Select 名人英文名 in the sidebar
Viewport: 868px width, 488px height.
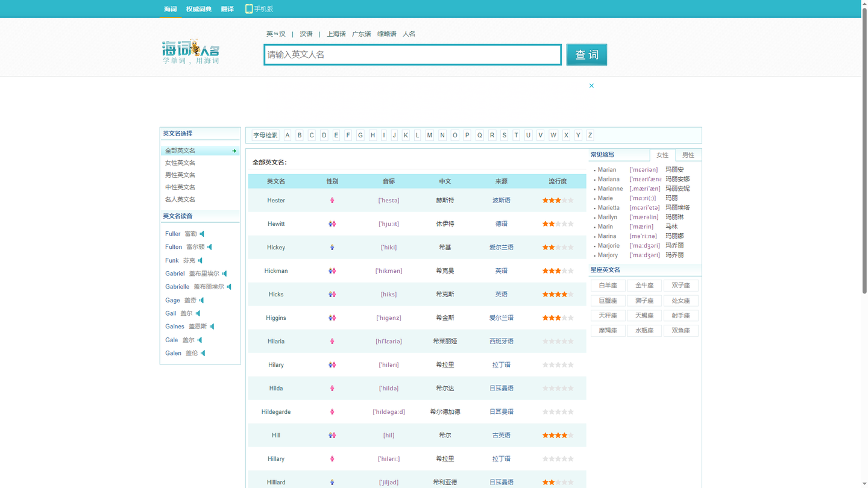tap(180, 199)
